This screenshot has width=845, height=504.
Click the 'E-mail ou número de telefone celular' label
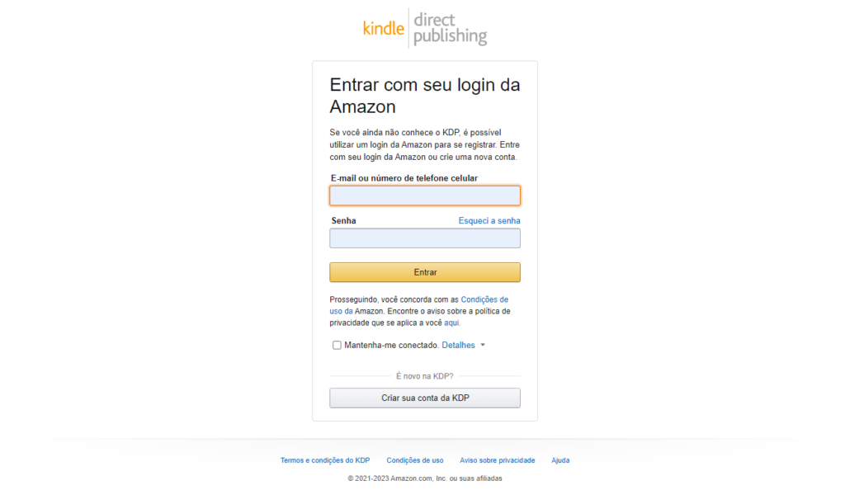(404, 178)
